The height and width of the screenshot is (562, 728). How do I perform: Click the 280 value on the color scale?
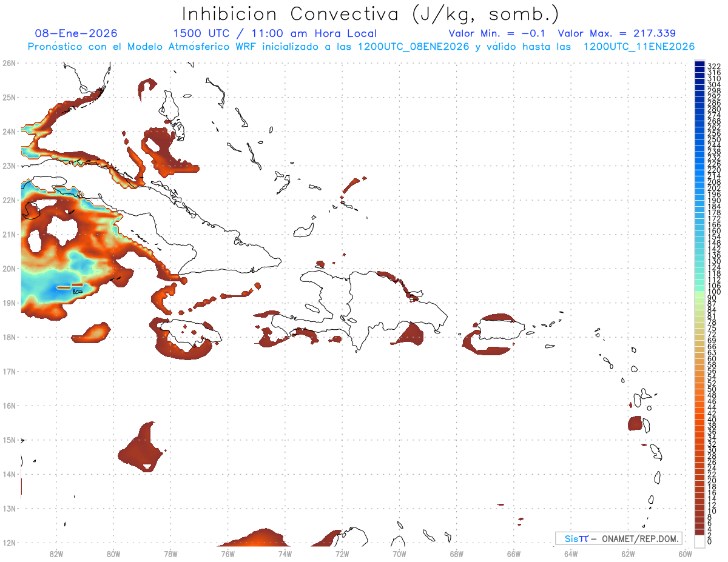pyautogui.click(x=714, y=109)
